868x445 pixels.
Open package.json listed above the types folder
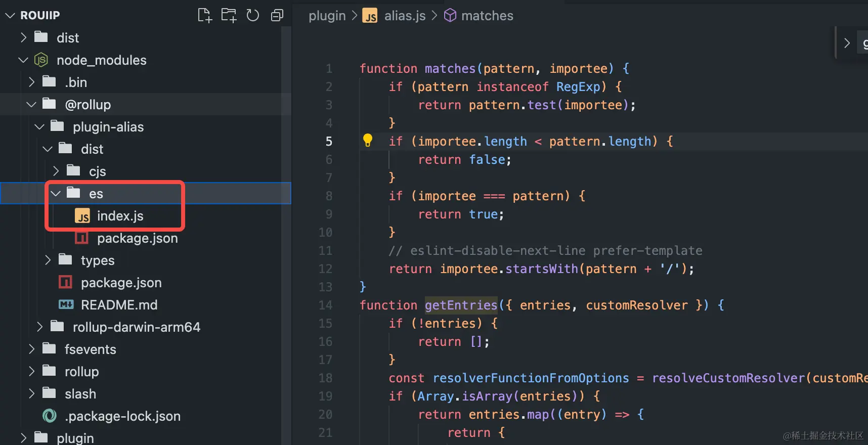tap(138, 238)
